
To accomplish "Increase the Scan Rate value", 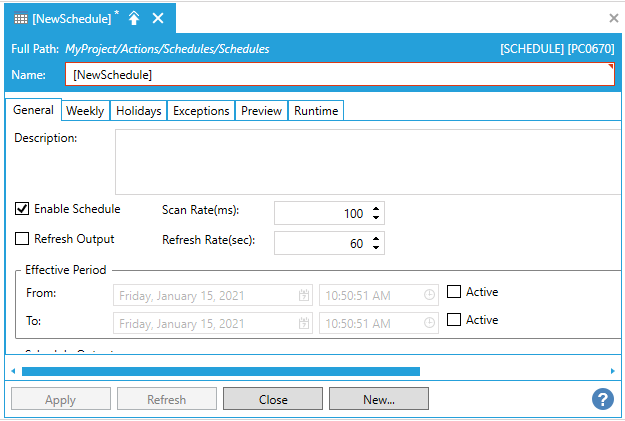I will click(x=376, y=208).
